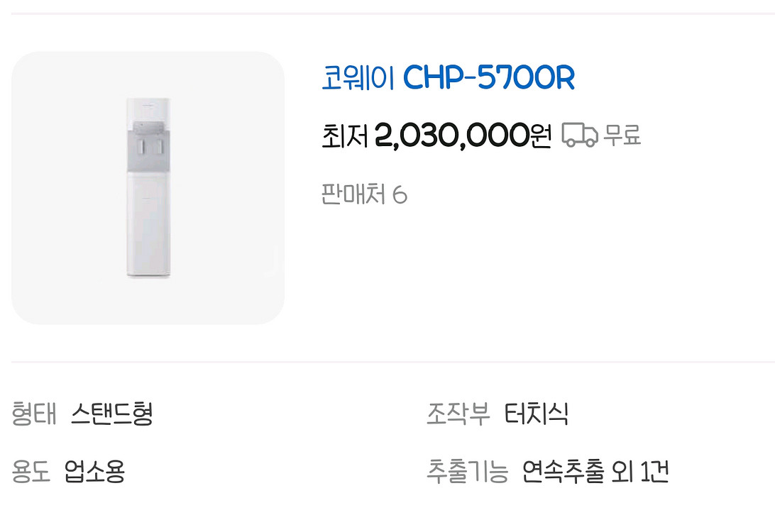This screenshot has height=532, width=775.
Task: Click the 형태 spec label
Action: pos(33,414)
